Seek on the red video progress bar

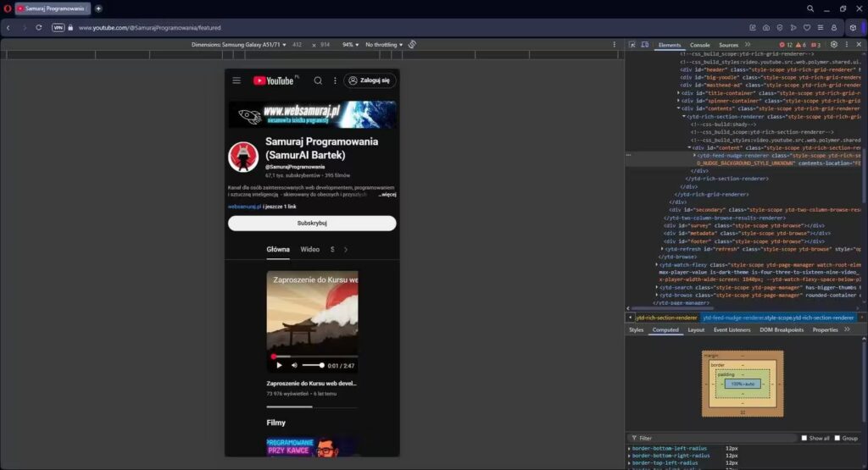tap(312, 357)
